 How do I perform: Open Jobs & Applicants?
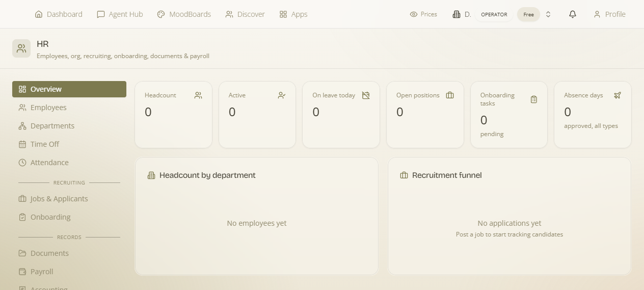[x=69, y=199]
